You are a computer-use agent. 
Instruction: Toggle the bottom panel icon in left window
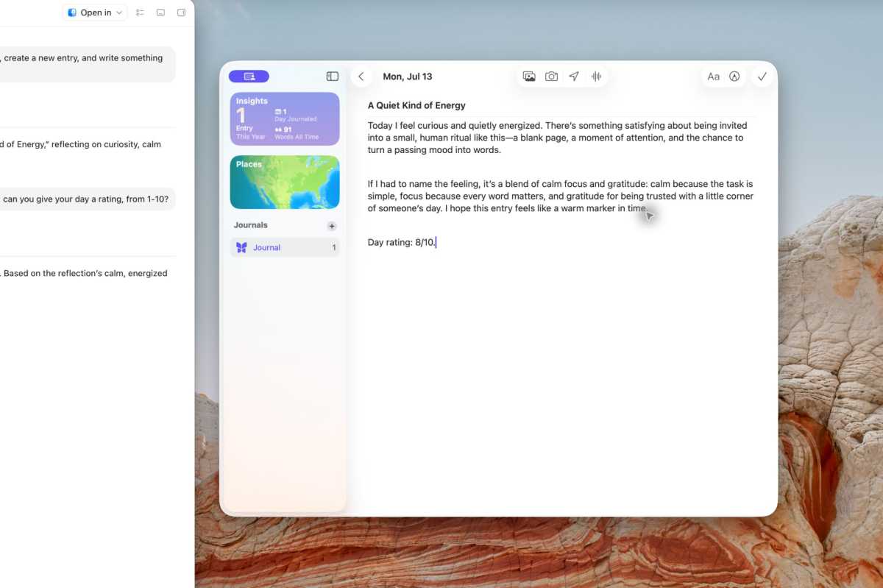click(160, 13)
